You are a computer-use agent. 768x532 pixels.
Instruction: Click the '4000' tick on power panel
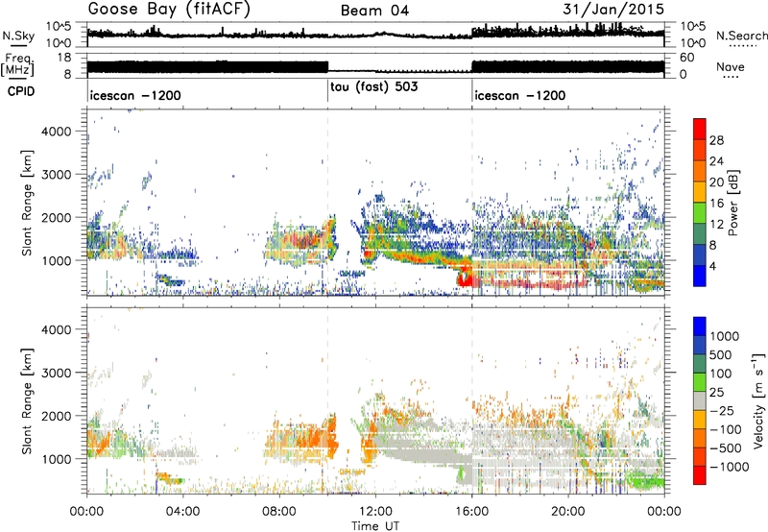(56, 132)
